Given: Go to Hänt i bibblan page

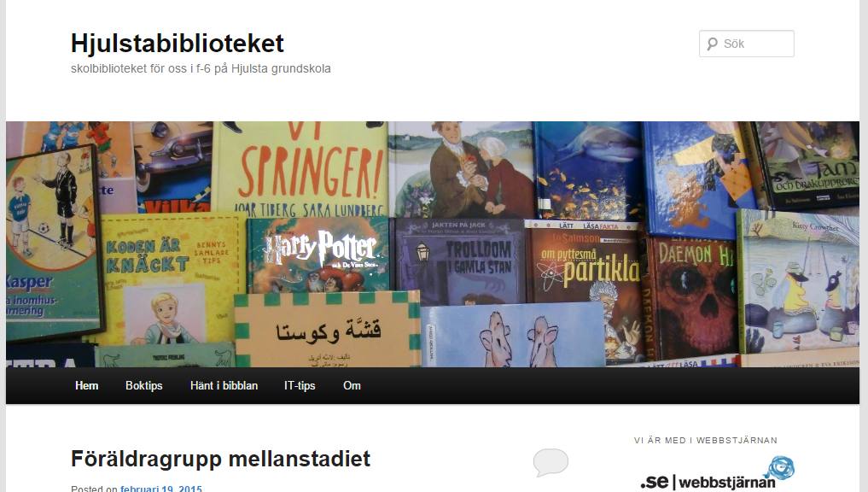Looking at the screenshot, I should click(x=224, y=385).
